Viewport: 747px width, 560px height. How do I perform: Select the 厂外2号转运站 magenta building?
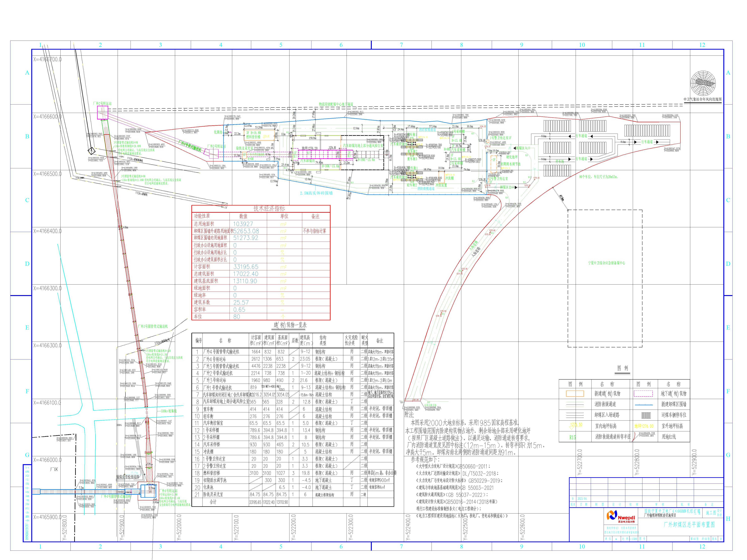click(103, 112)
